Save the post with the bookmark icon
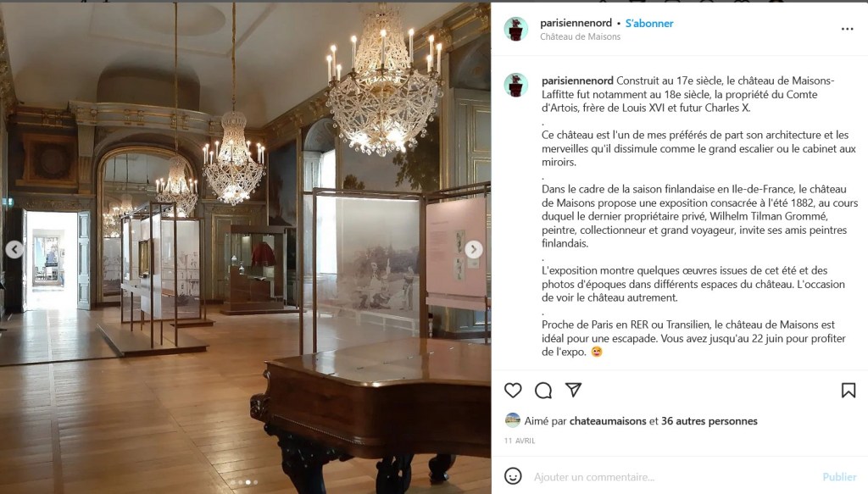Viewport: 868px width, 494px height. [848, 391]
